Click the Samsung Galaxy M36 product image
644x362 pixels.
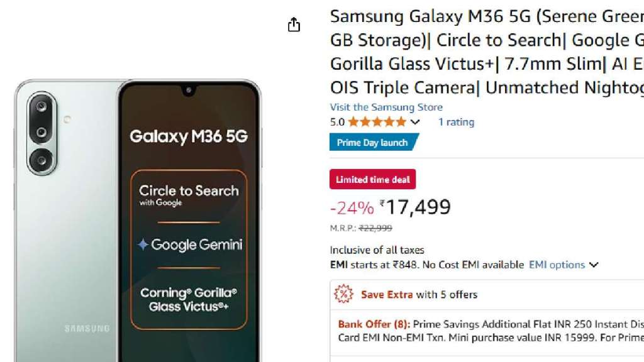click(137, 220)
